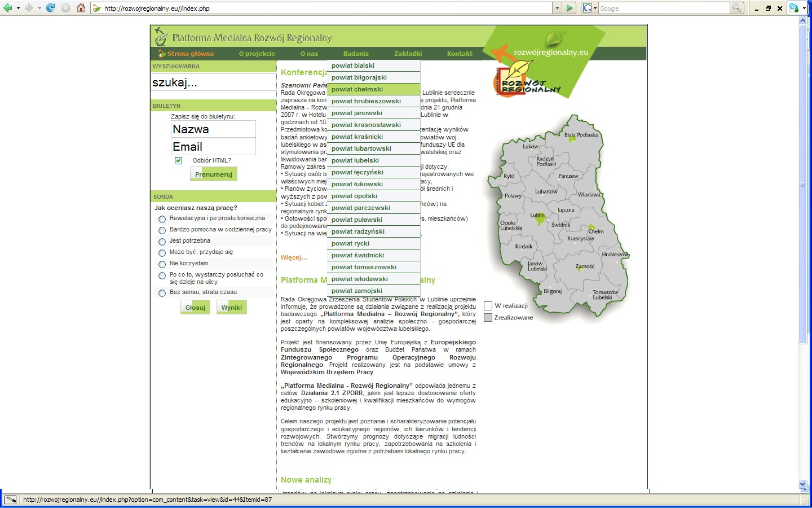Click the vertical scrollbar thumb
Image resolution: width=812 pixels, height=508 pixels.
tap(803, 183)
